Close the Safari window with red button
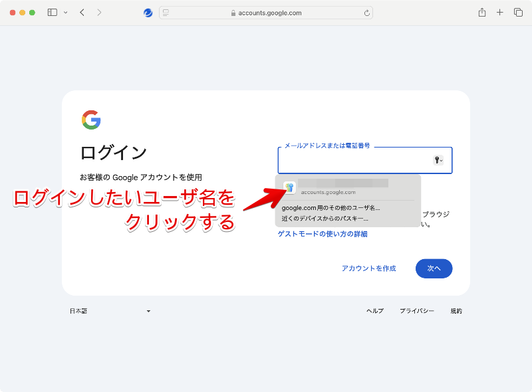Viewport: 532px width, 392px height. click(x=13, y=13)
